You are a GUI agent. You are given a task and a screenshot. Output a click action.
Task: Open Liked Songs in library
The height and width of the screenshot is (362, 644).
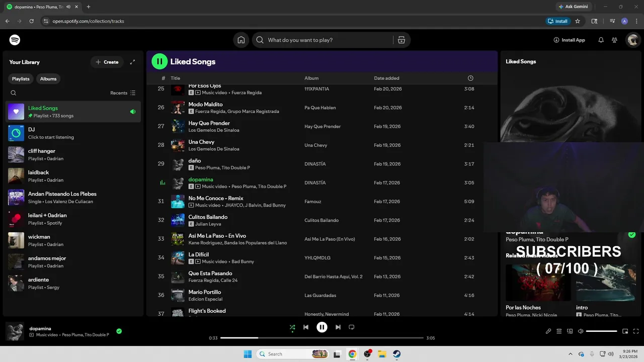pyautogui.click(x=73, y=112)
